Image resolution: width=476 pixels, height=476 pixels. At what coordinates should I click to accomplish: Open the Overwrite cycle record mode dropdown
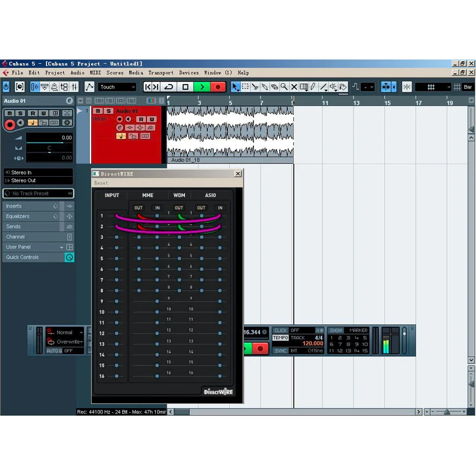point(65,342)
